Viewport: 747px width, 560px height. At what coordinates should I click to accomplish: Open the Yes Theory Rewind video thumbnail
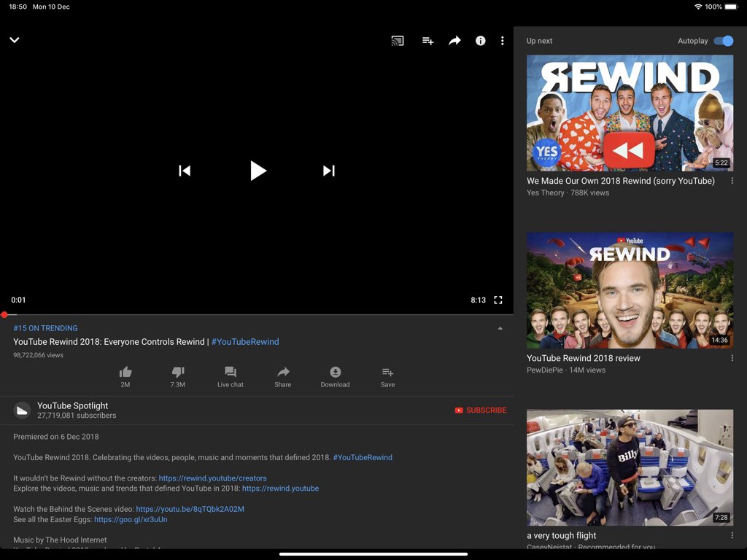[630, 113]
